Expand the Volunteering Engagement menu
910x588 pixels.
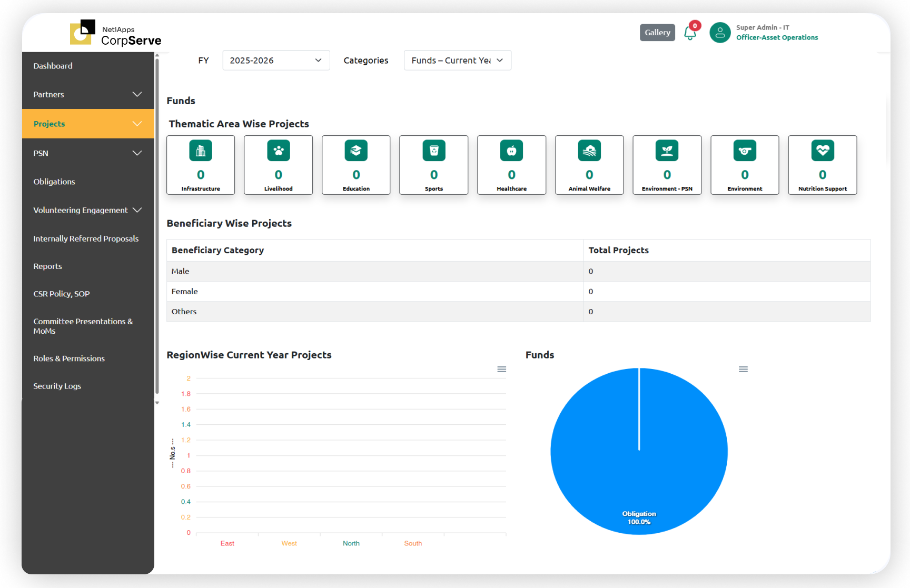pos(137,210)
